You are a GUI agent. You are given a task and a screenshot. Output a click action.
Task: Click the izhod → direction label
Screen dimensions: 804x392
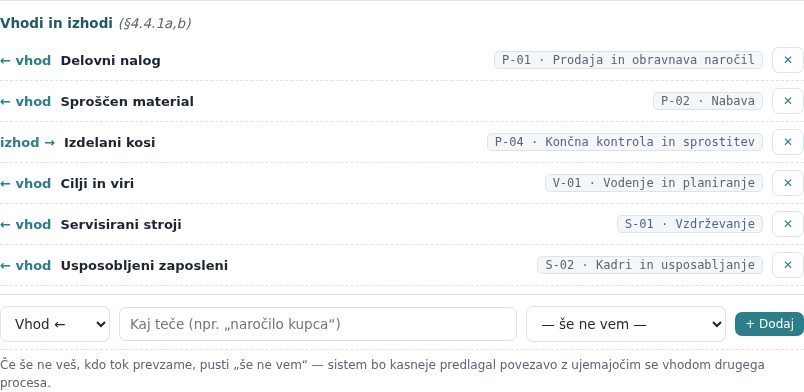pos(27,143)
